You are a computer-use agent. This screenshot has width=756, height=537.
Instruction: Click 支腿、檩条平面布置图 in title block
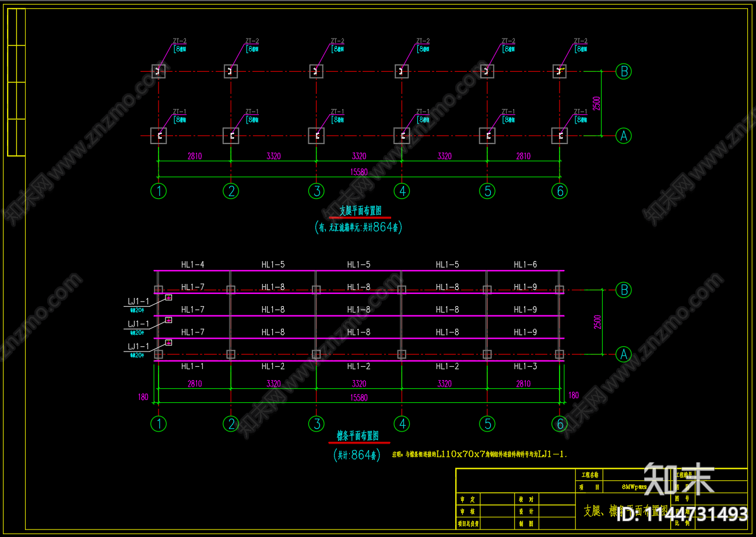(625, 511)
